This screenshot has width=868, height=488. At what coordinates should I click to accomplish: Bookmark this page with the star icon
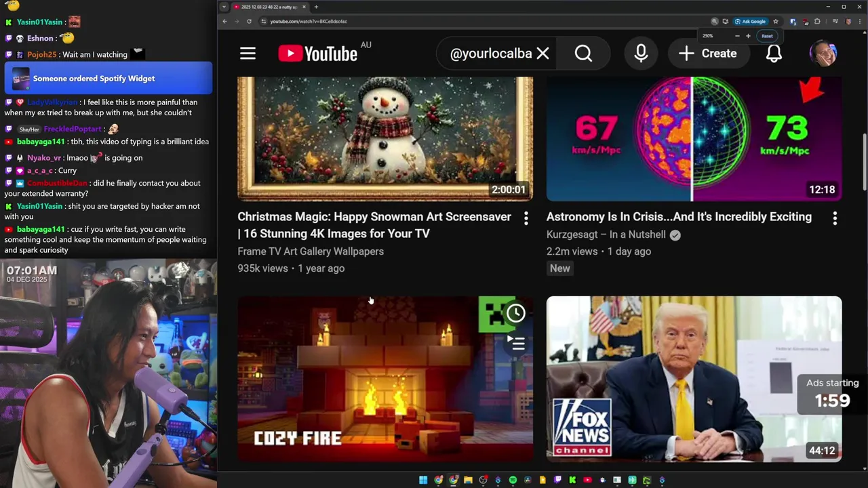tap(776, 21)
